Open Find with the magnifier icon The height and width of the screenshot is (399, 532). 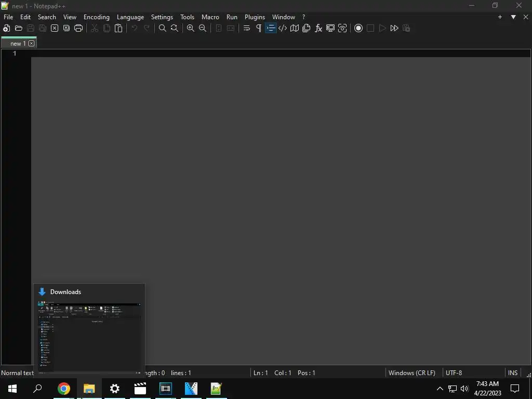[x=163, y=28]
